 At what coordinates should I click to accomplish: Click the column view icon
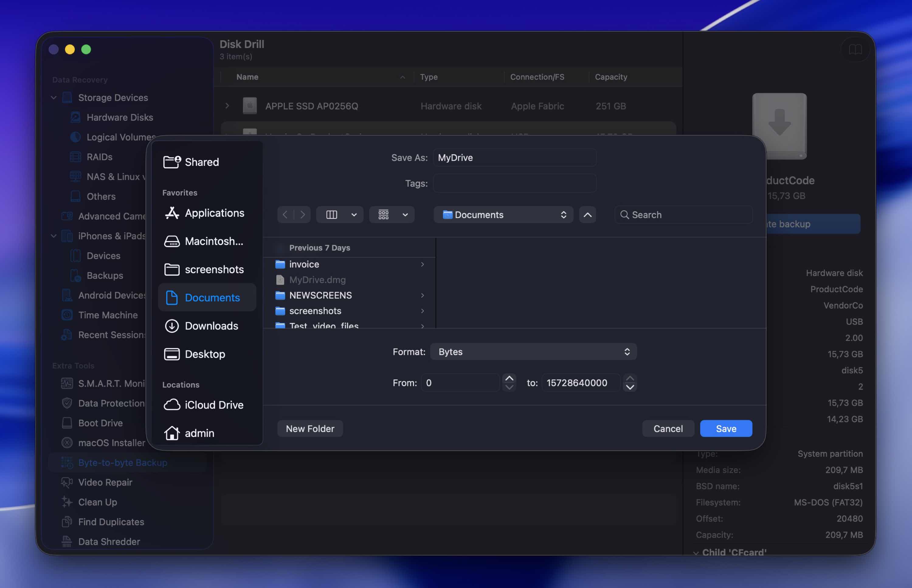(331, 215)
